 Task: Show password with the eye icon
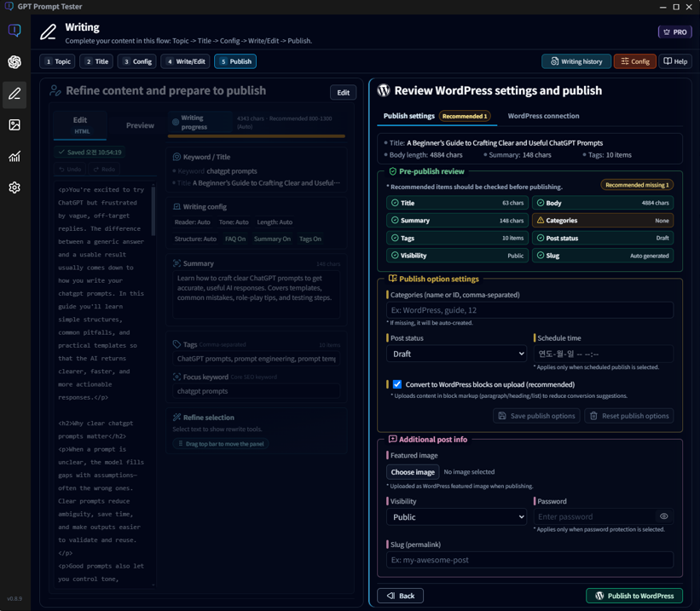[663, 516]
